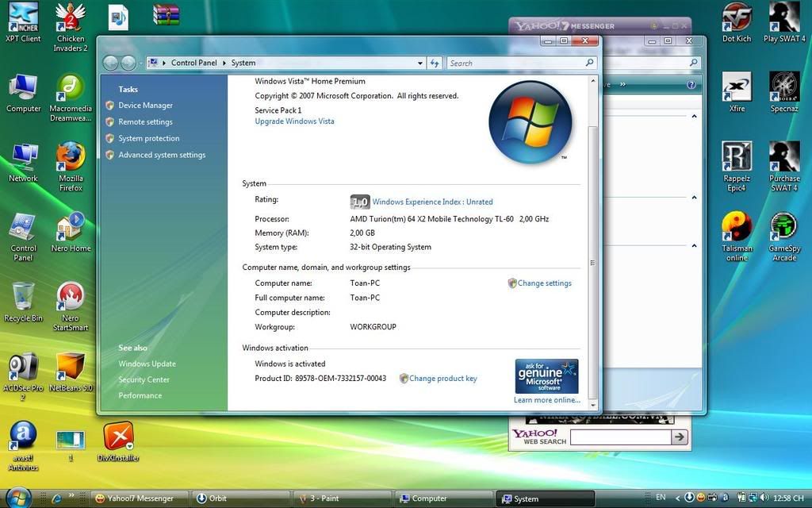Select the GameSpy Arcade desktop icon
The image size is (812, 508).
tap(784, 237)
